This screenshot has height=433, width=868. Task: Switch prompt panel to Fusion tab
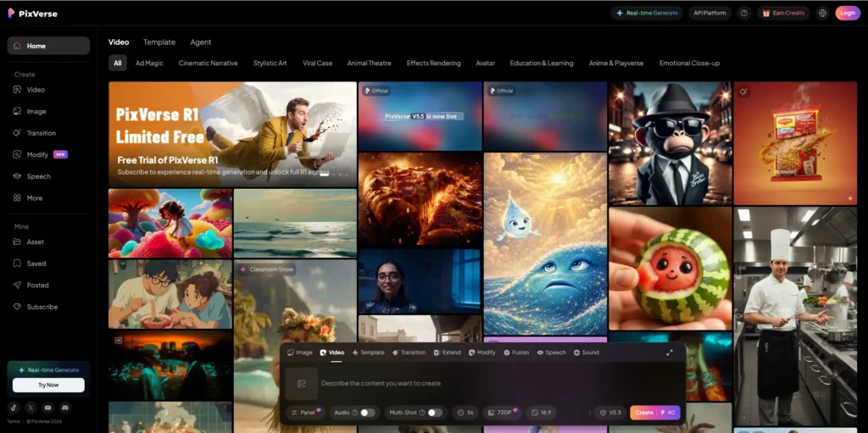coord(516,353)
